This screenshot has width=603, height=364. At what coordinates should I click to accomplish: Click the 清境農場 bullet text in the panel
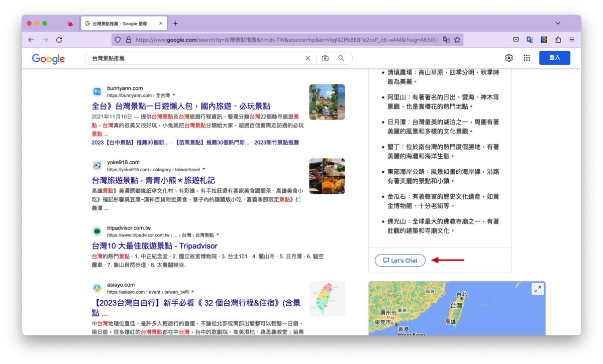coord(443,77)
